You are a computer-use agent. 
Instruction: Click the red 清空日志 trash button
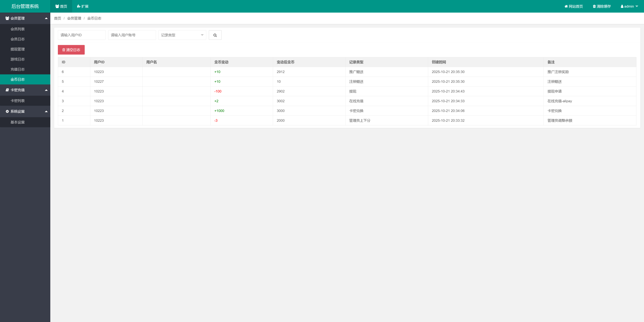tap(71, 50)
